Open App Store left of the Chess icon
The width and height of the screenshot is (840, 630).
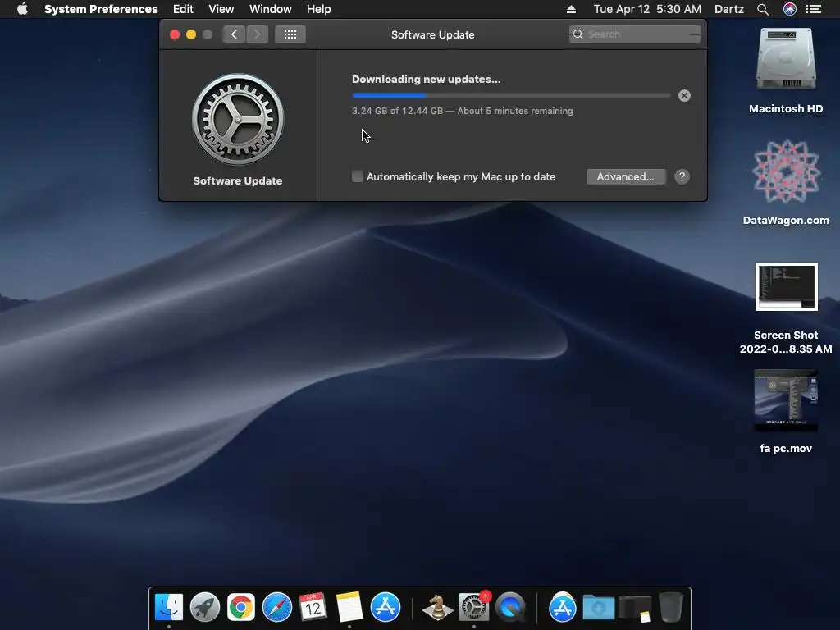tap(386, 608)
